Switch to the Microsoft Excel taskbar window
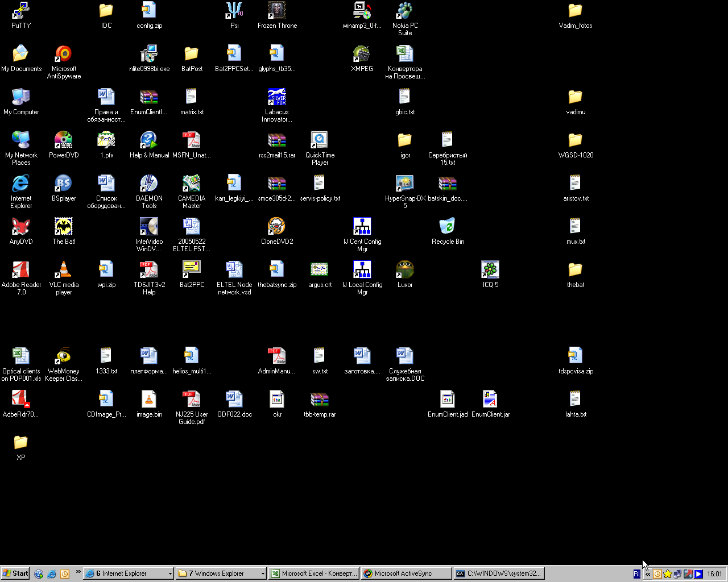The width and height of the screenshot is (728, 582). [x=313, y=574]
